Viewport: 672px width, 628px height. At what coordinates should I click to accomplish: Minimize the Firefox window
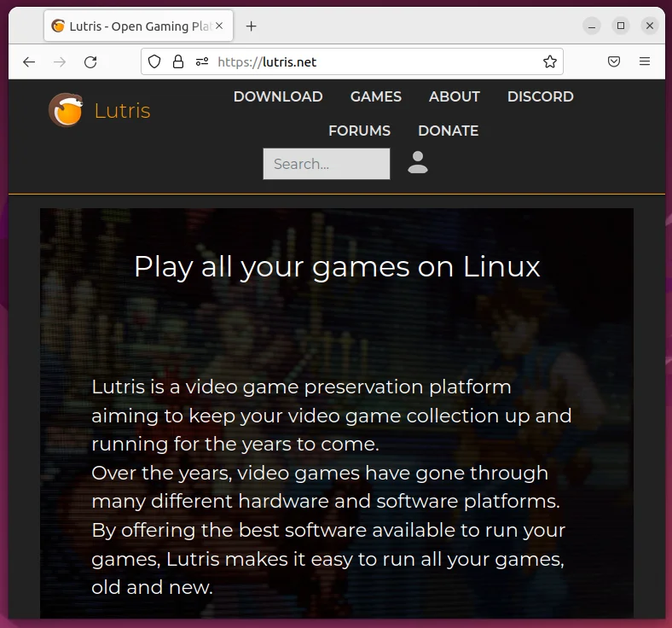tap(592, 26)
